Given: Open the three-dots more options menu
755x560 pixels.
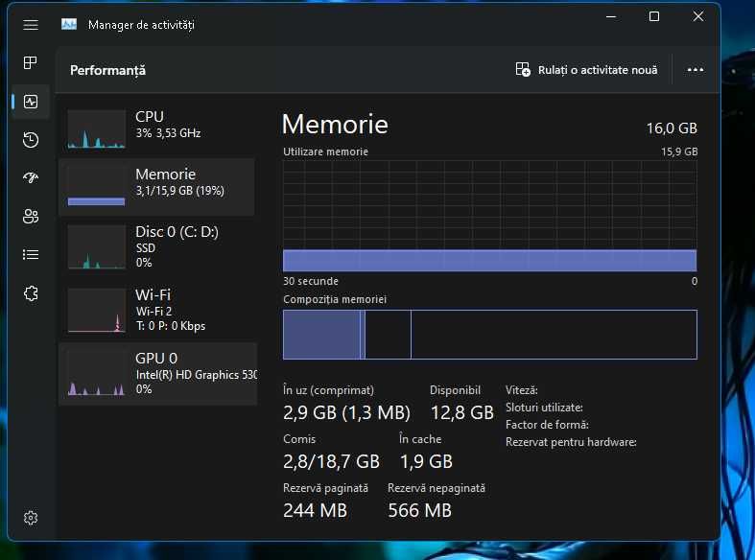Looking at the screenshot, I should point(695,70).
